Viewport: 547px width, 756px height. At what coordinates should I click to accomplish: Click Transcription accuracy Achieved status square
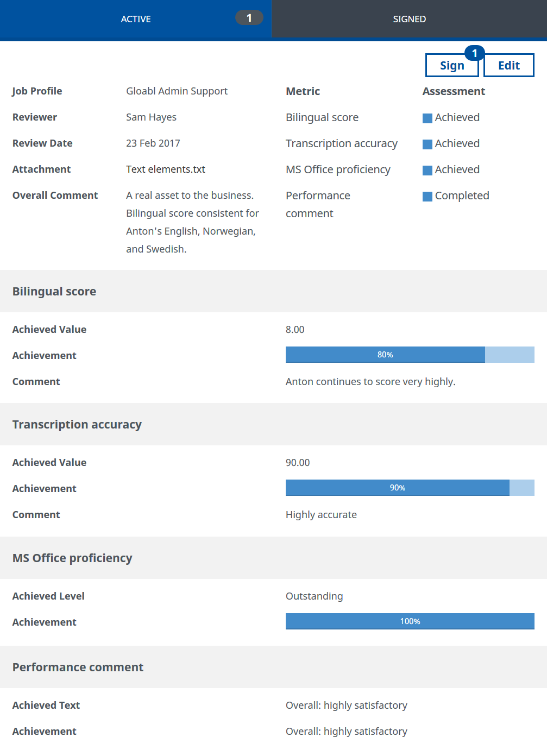pos(427,144)
